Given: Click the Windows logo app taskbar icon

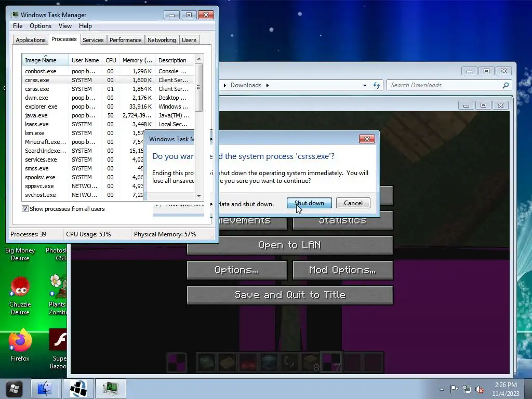Looking at the screenshot, I should click(79, 389).
